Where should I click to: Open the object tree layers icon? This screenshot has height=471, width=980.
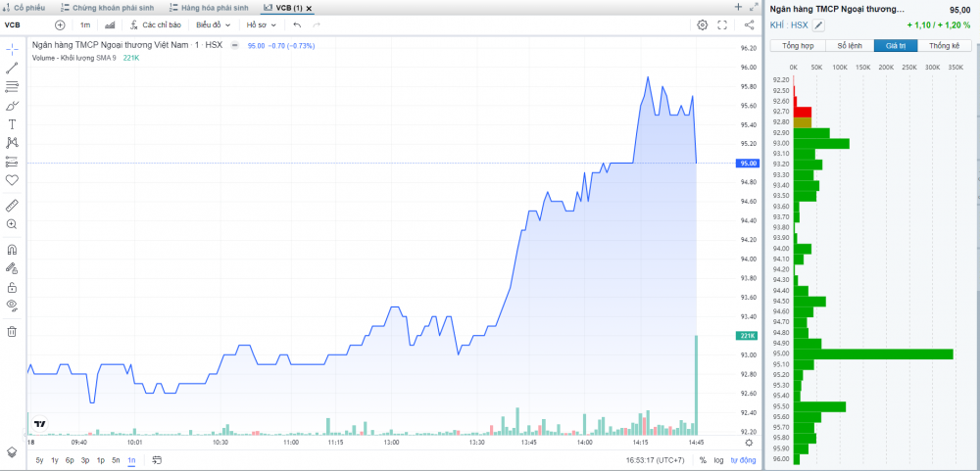point(12,451)
